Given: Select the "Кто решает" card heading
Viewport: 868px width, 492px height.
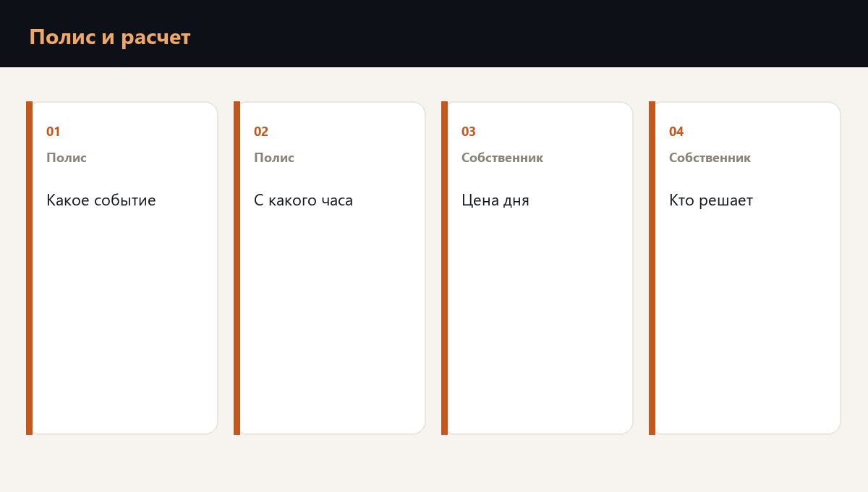Looking at the screenshot, I should coord(711,200).
